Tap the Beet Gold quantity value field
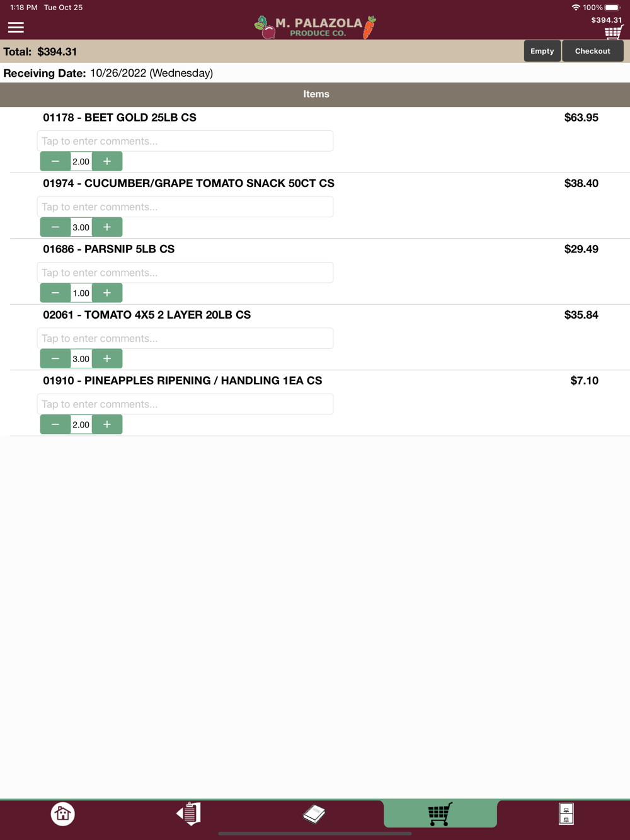The height and width of the screenshot is (840, 630). (81, 161)
